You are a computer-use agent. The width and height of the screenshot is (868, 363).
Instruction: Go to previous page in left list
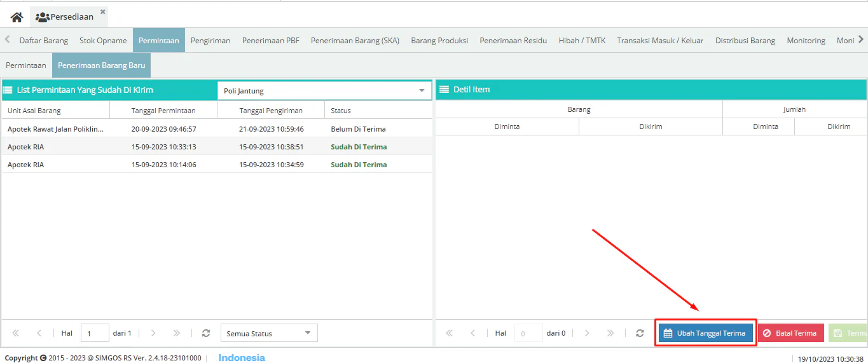(39, 333)
